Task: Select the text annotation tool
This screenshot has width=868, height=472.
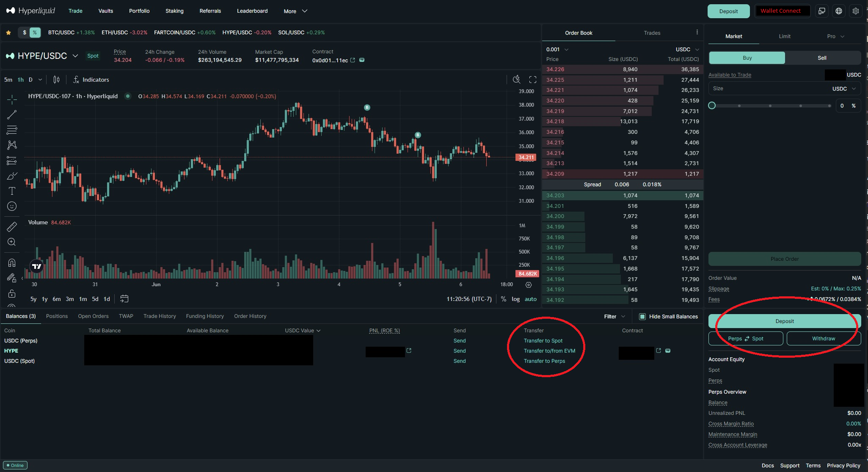Action: 12,191
